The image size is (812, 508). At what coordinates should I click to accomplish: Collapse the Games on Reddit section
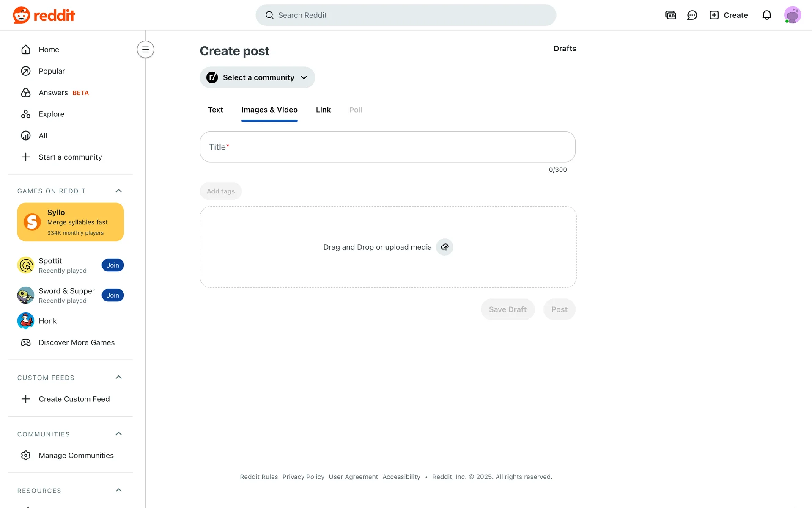coord(118,191)
